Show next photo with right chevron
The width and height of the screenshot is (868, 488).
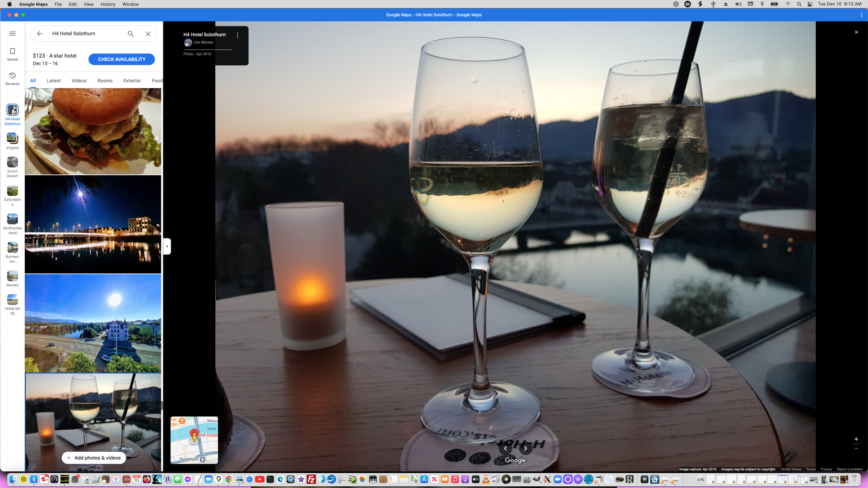526,448
